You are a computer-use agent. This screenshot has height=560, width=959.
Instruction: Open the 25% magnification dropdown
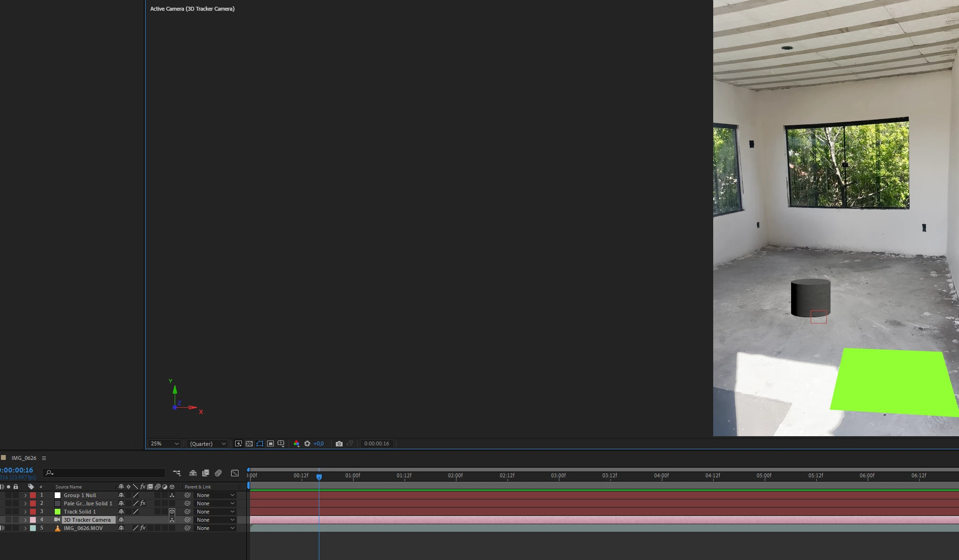[x=165, y=443]
